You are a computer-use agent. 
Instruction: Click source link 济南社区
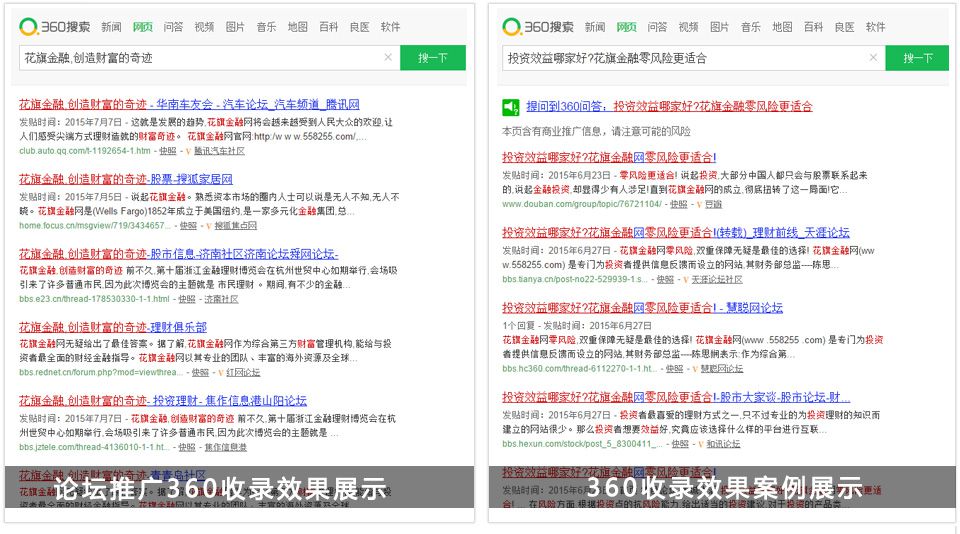click(x=221, y=299)
